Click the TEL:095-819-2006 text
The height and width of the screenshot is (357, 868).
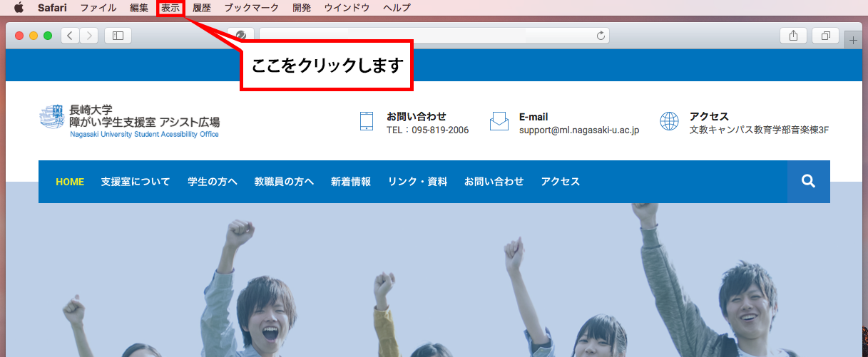(x=427, y=130)
